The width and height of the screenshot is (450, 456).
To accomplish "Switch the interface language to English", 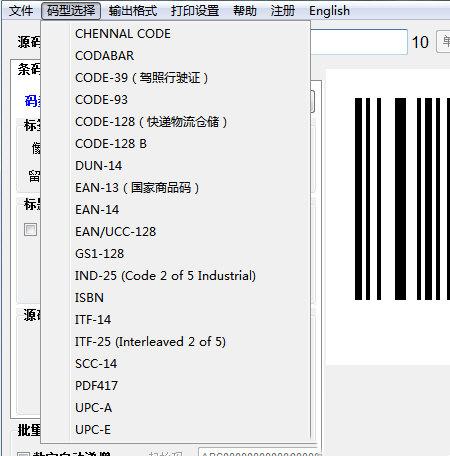I will pos(329,11).
